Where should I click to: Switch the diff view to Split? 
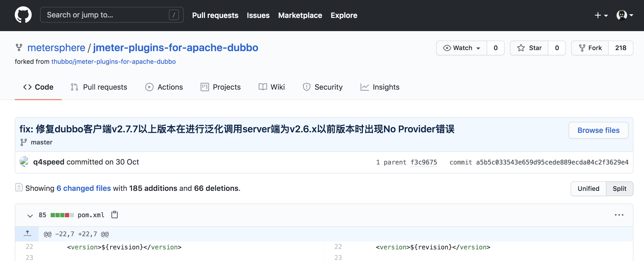click(x=619, y=188)
